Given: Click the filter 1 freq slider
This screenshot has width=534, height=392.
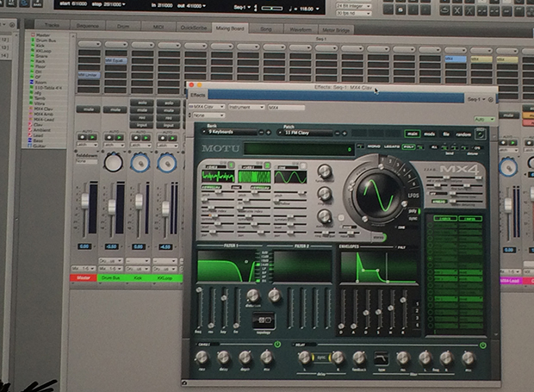Looking at the screenshot, I should [x=199, y=309].
